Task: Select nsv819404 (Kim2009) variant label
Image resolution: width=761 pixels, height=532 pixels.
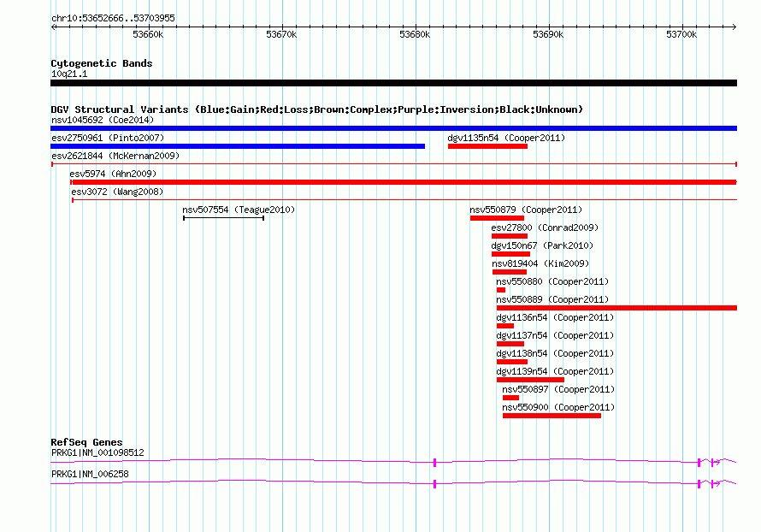Action: coord(540,263)
